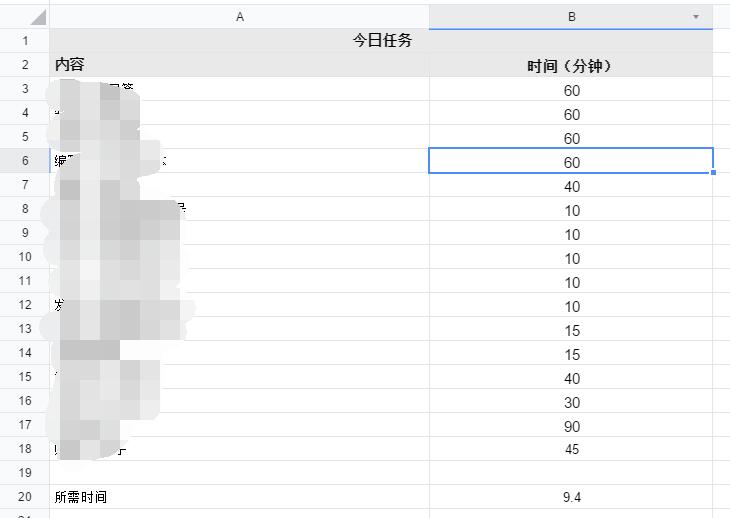
Task: Click the value 60 in row 4
Action: coord(571,113)
